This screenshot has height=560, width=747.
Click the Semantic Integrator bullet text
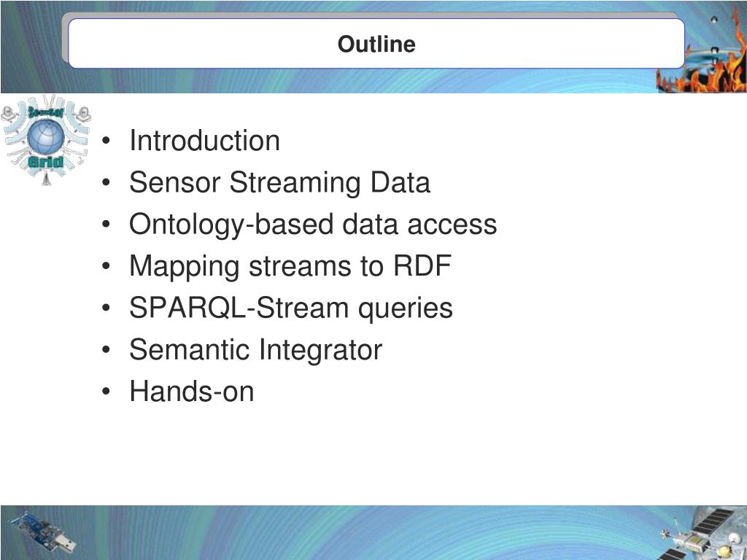click(255, 349)
